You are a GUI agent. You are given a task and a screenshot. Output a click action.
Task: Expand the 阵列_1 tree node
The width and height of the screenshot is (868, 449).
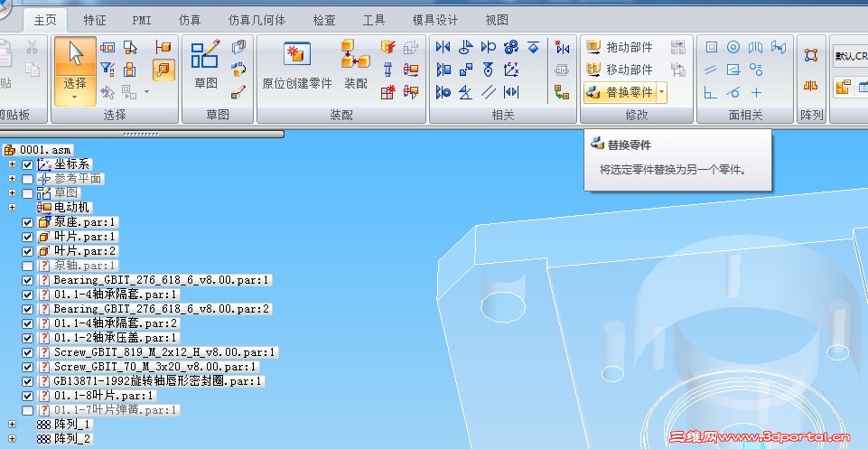pos(12,425)
